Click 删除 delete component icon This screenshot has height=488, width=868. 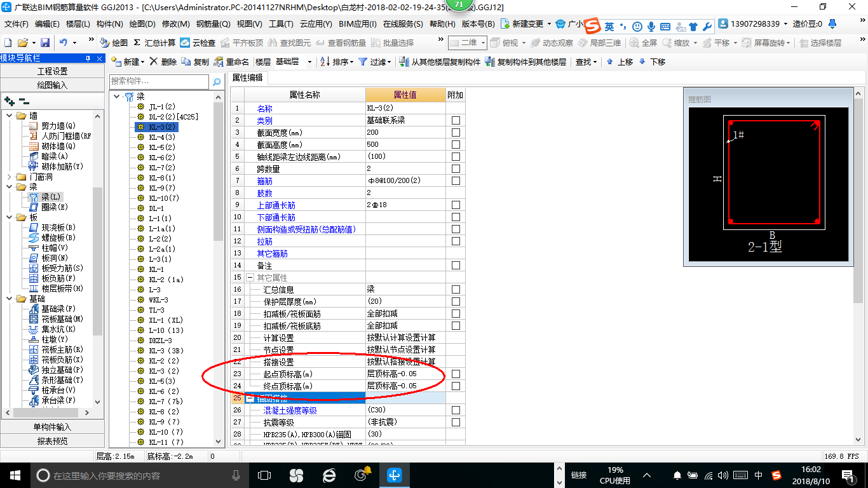(x=164, y=62)
